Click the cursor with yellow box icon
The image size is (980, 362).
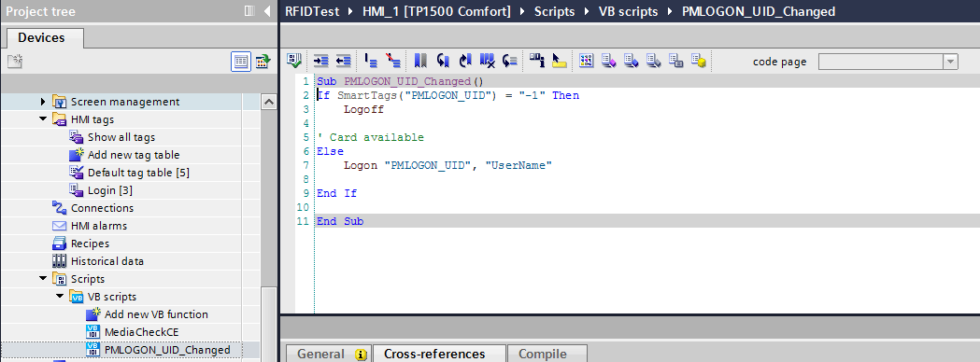tap(559, 61)
